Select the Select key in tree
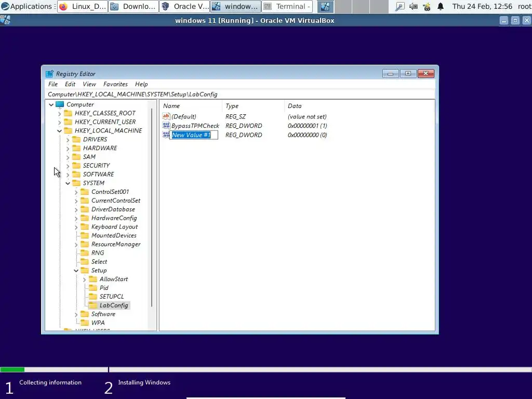 [99, 262]
